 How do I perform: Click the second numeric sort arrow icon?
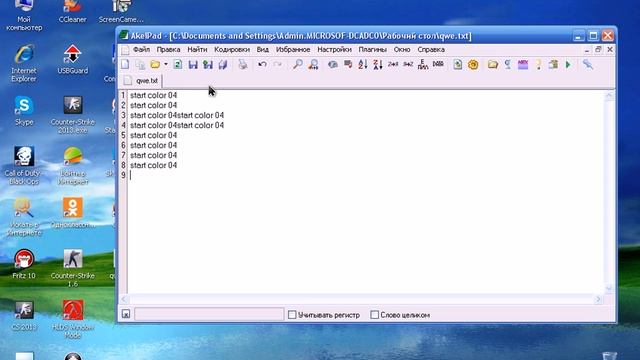click(x=408, y=64)
